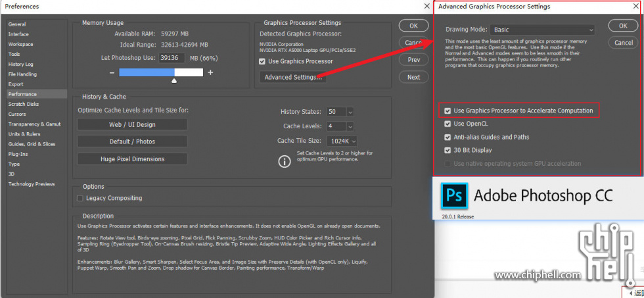Open Units & Rulers preferences
Screen dimensions: 644x298
24,134
